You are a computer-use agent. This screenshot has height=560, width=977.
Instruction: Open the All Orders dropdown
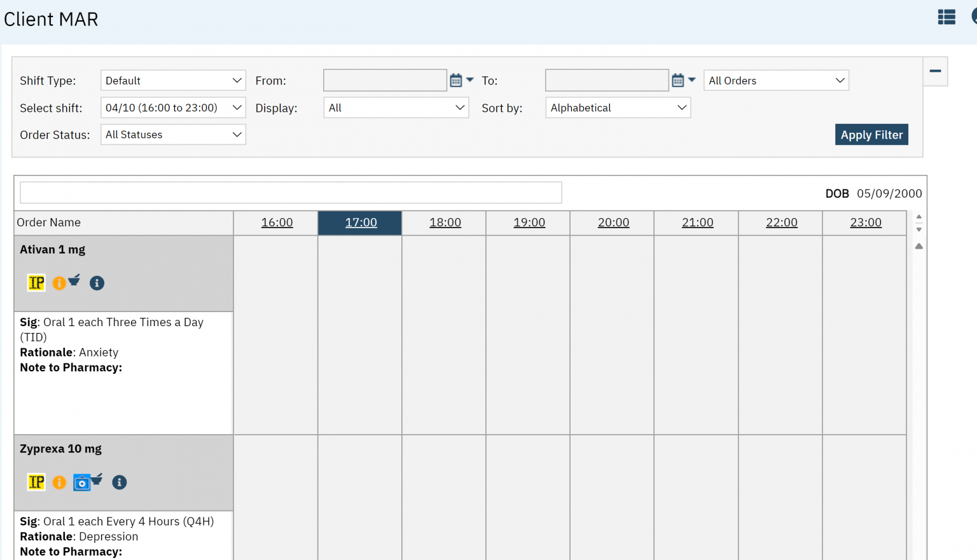pyautogui.click(x=776, y=81)
